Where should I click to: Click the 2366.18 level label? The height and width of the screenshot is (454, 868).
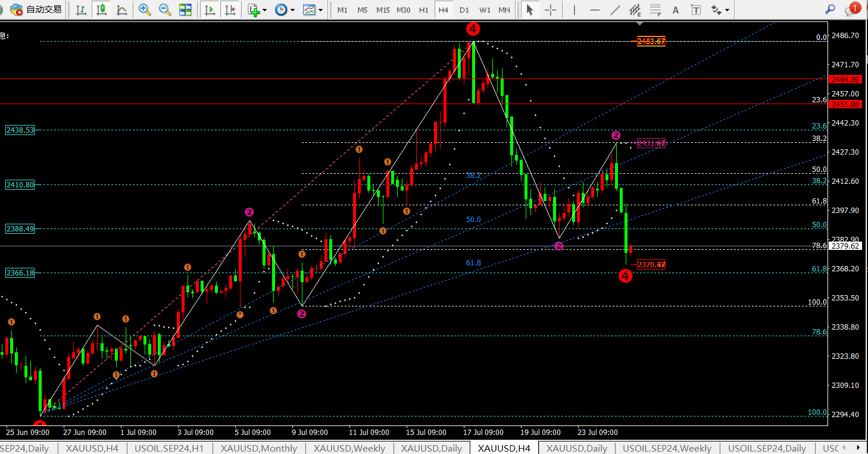pos(20,273)
